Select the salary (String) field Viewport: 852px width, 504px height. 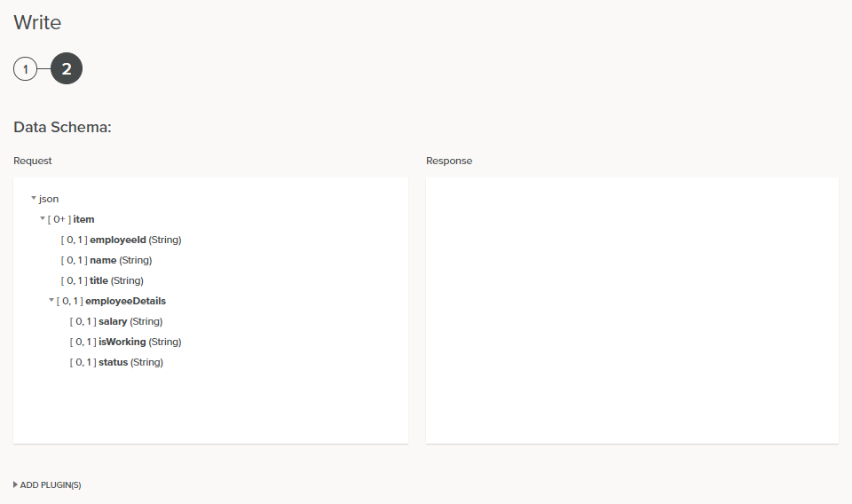pos(116,321)
